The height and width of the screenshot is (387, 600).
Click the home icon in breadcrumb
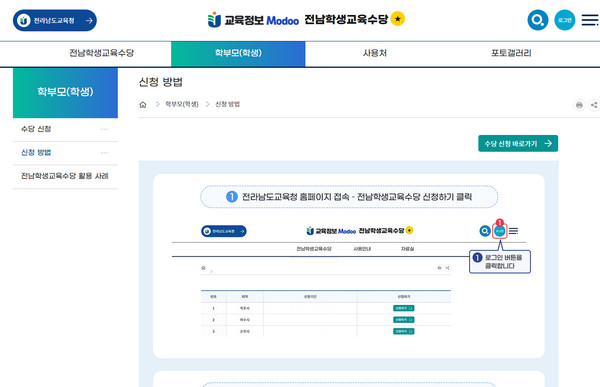[x=143, y=105]
